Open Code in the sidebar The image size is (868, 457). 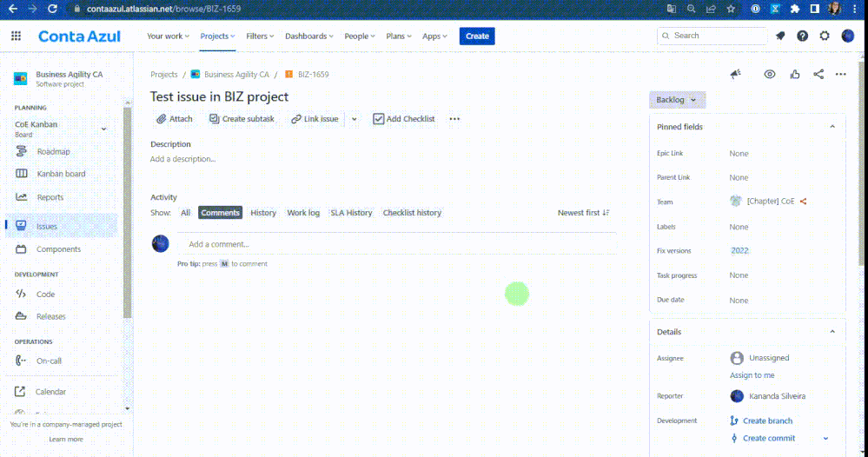coord(45,295)
